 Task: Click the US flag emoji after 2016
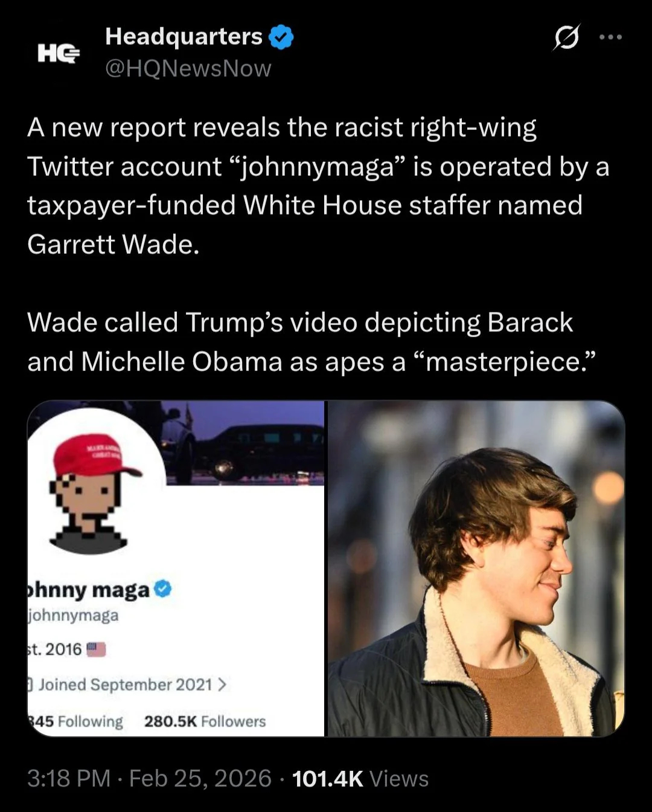tap(96, 649)
